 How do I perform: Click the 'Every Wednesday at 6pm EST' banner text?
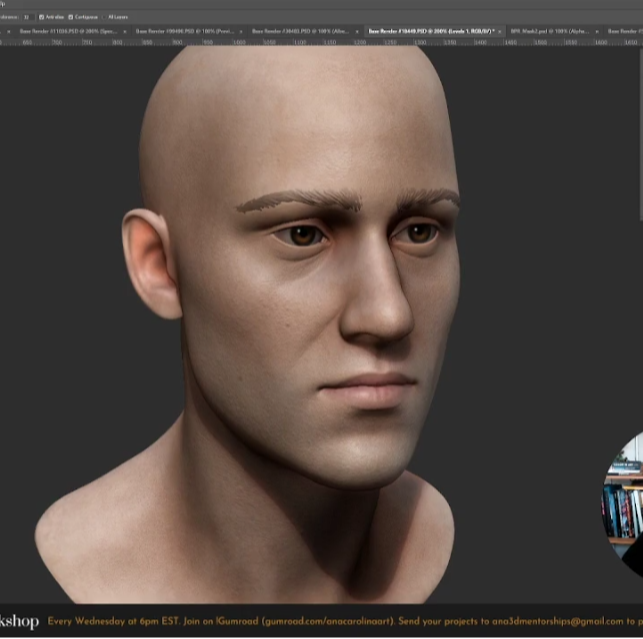114,621
